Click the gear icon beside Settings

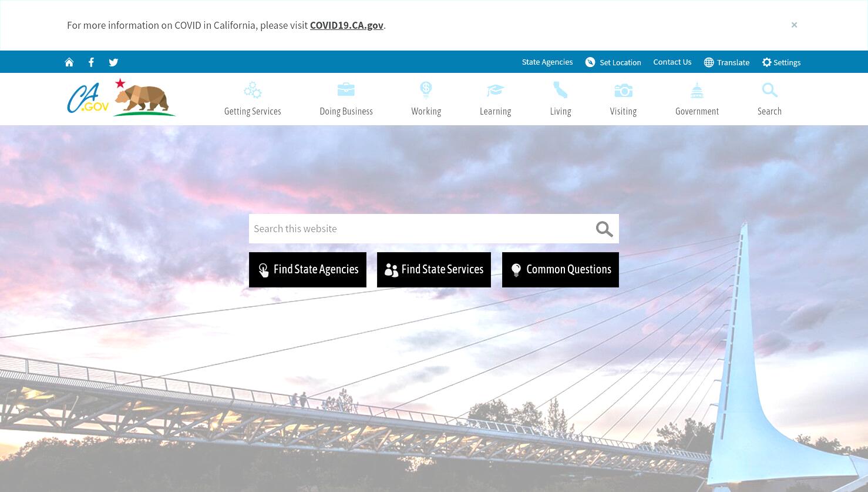(x=766, y=62)
